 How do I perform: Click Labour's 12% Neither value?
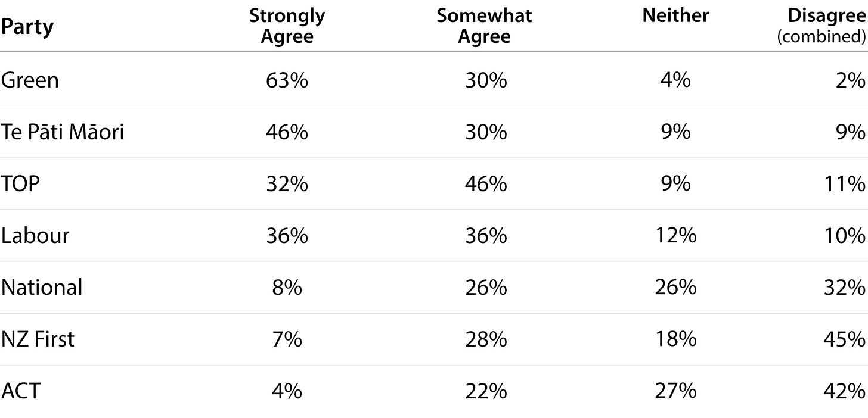point(676,236)
